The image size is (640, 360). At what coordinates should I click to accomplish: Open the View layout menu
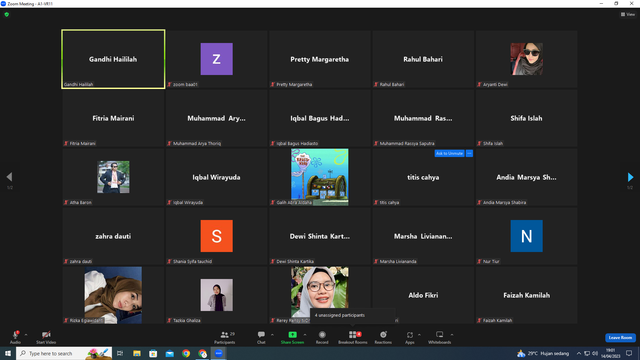[628, 14]
